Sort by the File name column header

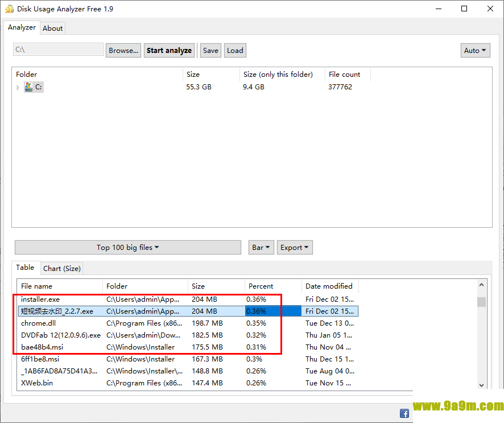click(60, 286)
